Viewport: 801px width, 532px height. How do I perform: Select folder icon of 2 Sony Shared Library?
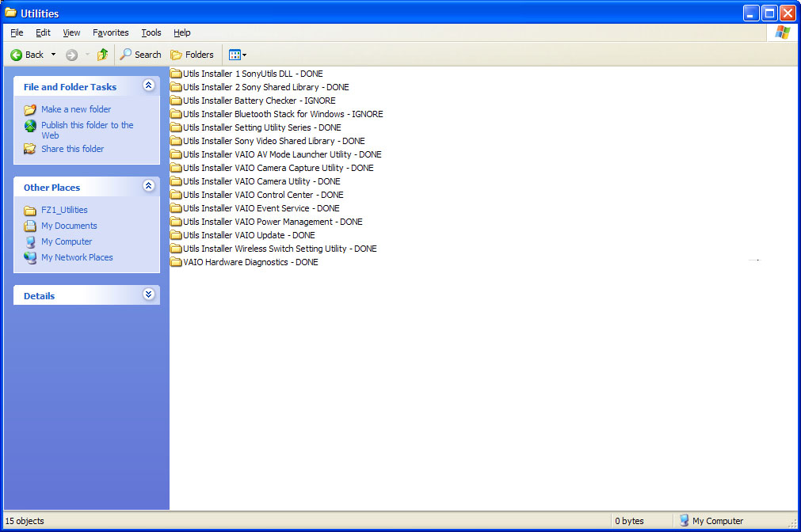(176, 87)
